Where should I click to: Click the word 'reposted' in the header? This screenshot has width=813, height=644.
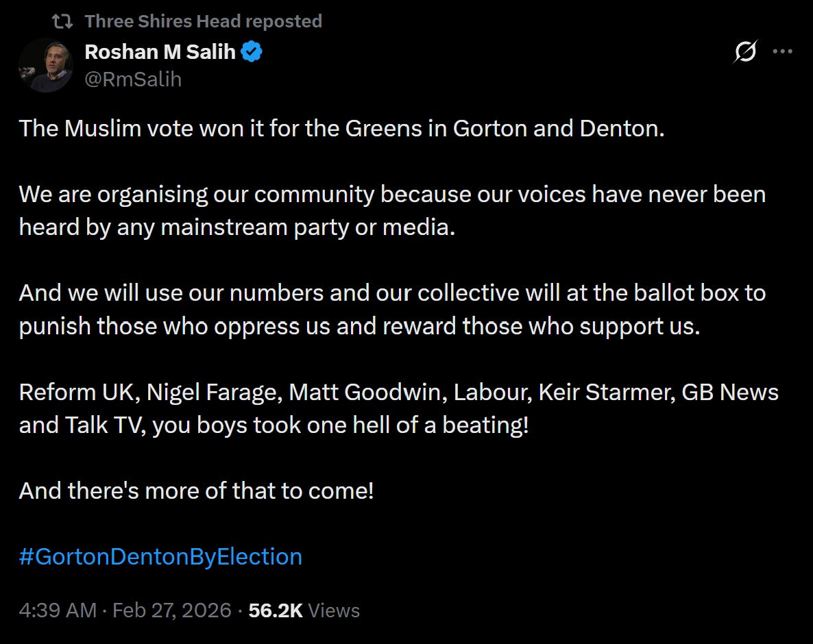coord(283,22)
